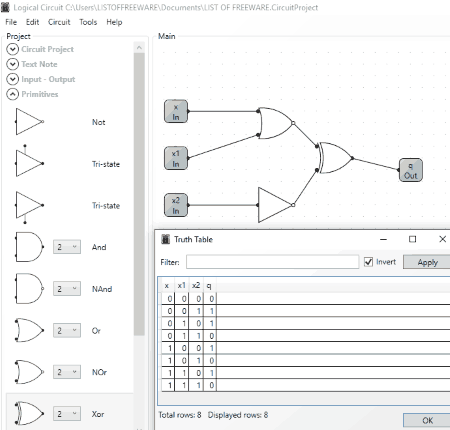The height and width of the screenshot is (430, 450).
Task: Open the Tools menu
Action: pyautogui.click(x=88, y=22)
